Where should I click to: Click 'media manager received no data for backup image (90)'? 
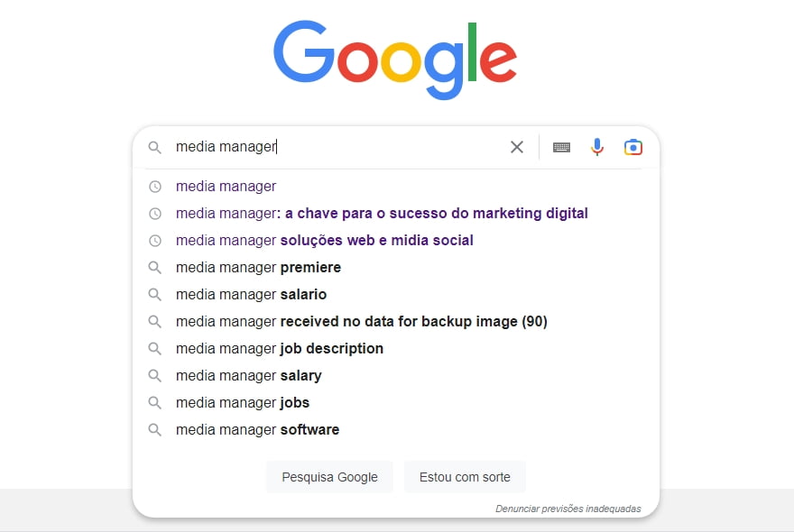coord(361,321)
